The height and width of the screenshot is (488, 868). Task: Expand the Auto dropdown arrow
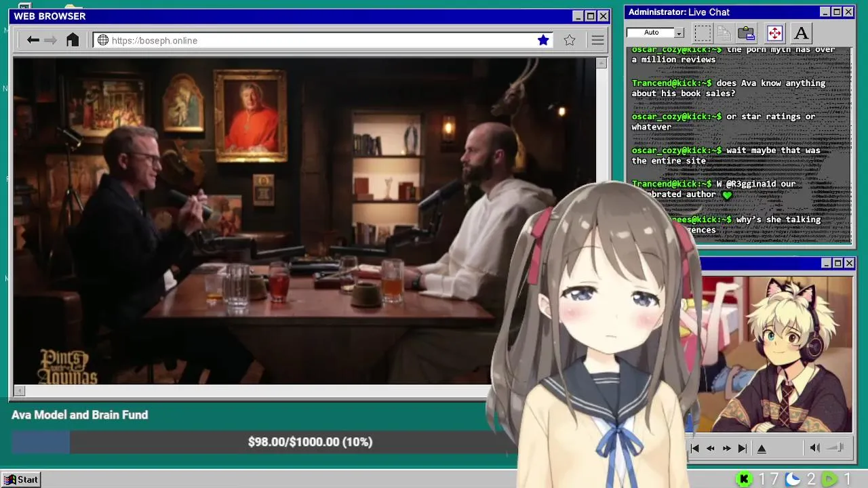coord(679,33)
